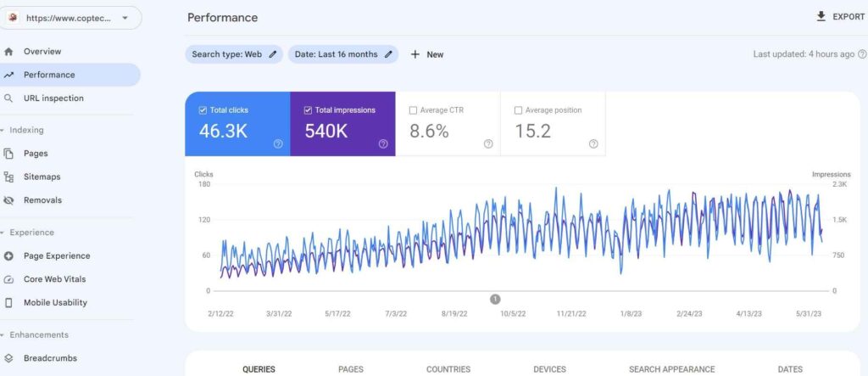Click the Pages documents icon
Image resolution: width=868 pixels, height=376 pixels.
8,154
